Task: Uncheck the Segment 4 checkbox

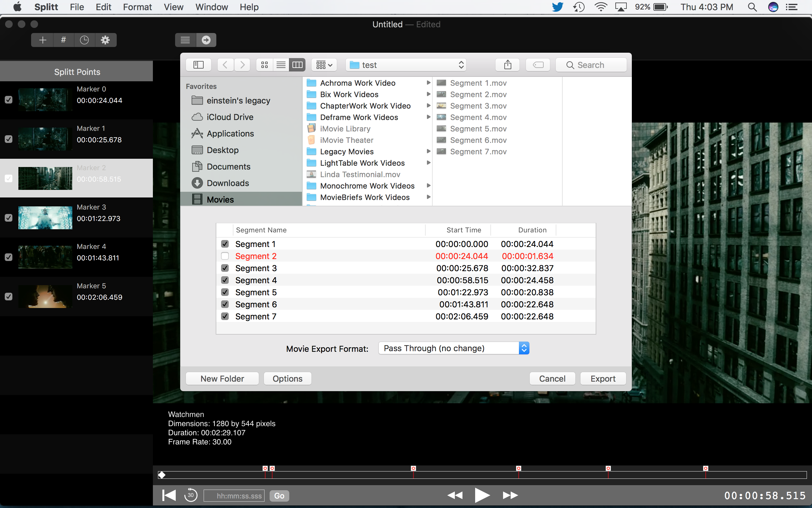Action: point(225,280)
